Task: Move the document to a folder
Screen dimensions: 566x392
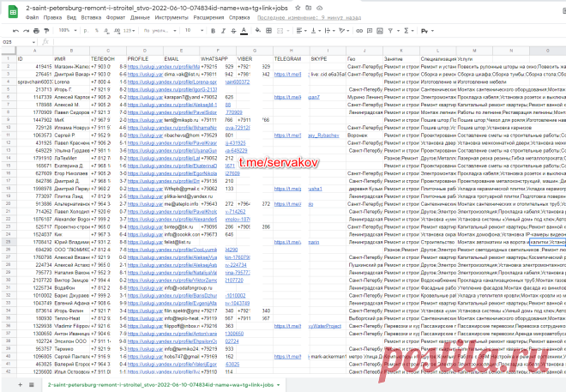Action: click(x=309, y=8)
